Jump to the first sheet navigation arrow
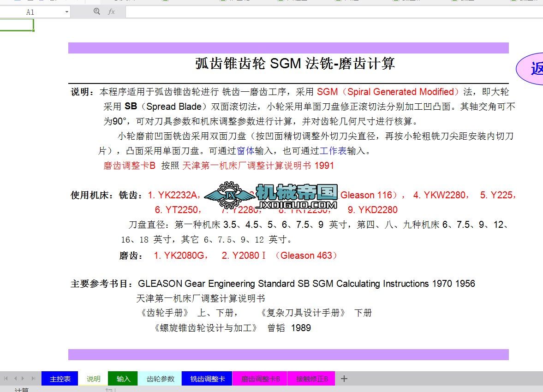The height and width of the screenshot is (392, 543). tap(5, 378)
